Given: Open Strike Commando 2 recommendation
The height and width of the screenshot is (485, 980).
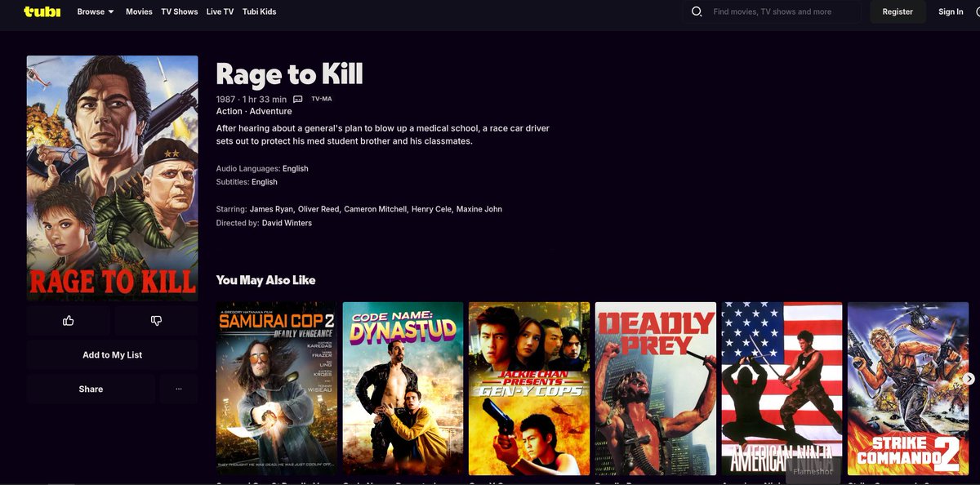Looking at the screenshot, I should [x=908, y=389].
